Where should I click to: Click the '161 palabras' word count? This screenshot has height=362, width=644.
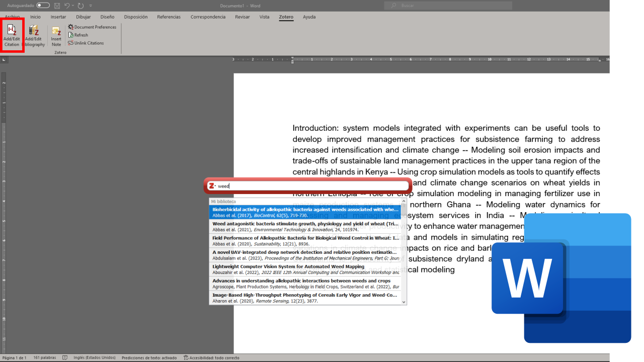[45, 358]
